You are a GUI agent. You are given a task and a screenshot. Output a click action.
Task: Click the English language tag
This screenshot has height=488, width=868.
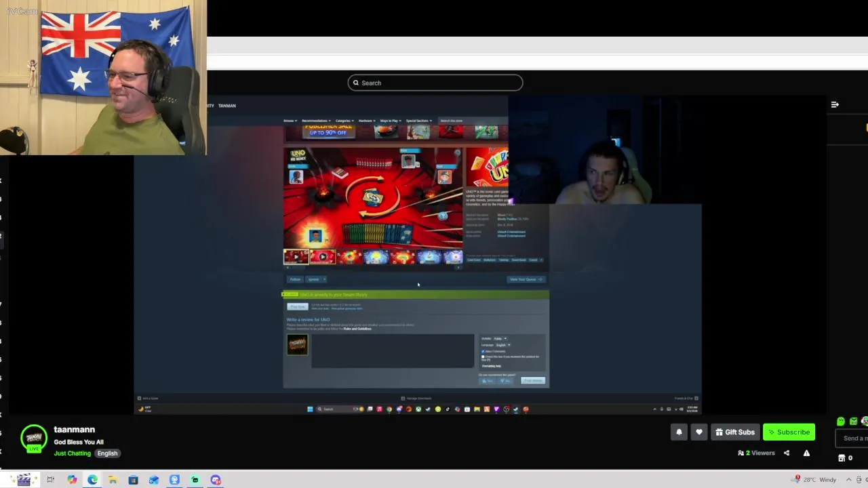coord(107,453)
